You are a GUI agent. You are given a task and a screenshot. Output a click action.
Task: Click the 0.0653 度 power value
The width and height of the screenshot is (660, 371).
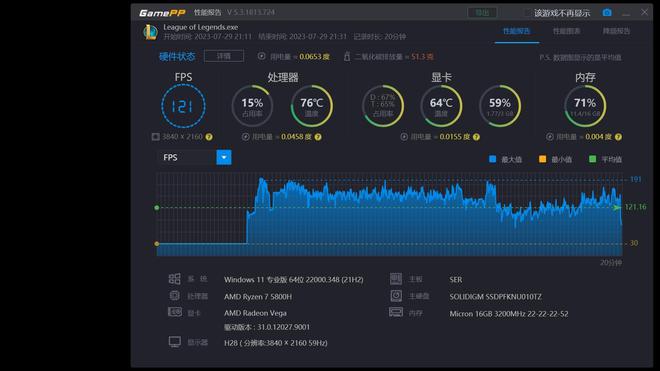tap(314, 56)
